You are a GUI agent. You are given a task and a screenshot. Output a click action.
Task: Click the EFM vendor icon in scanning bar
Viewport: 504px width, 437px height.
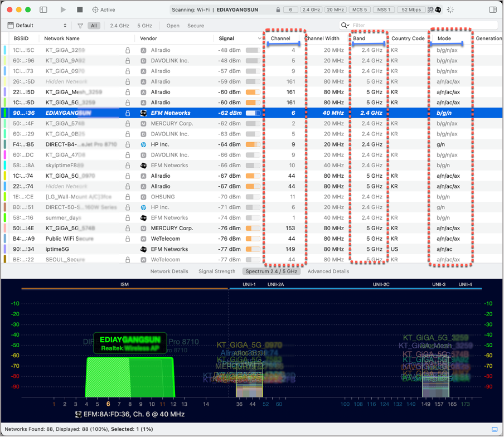pos(438,9)
